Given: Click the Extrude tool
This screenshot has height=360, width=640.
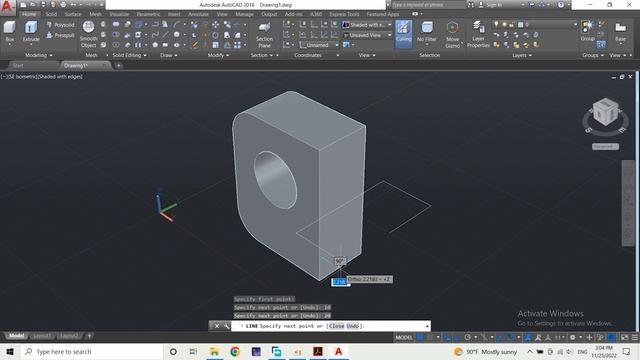Looking at the screenshot, I should point(31,32).
